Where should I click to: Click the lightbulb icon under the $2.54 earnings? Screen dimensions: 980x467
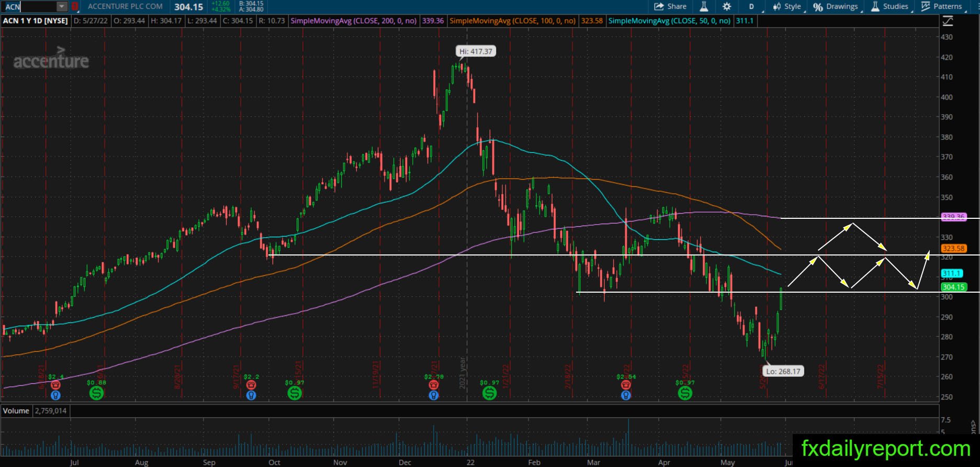(x=626, y=395)
